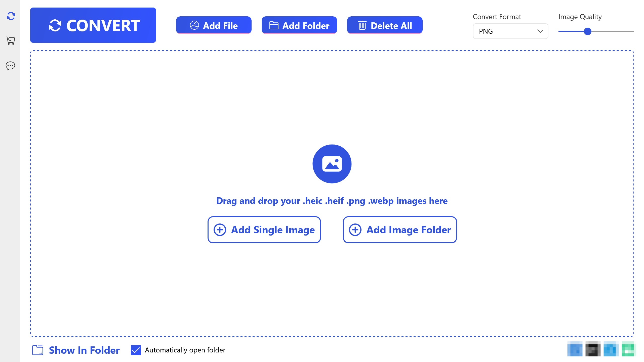Click Add Image Folder button
Screen dimensions: 644x362
(x=400, y=230)
